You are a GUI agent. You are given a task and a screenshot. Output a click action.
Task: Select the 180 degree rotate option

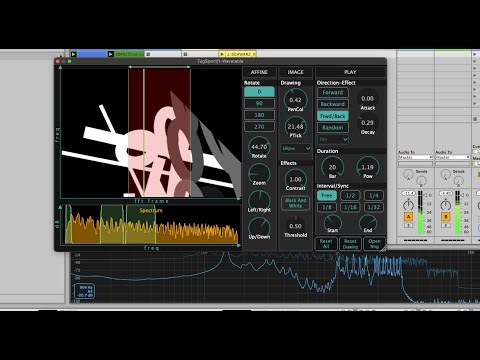pyautogui.click(x=259, y=115)
